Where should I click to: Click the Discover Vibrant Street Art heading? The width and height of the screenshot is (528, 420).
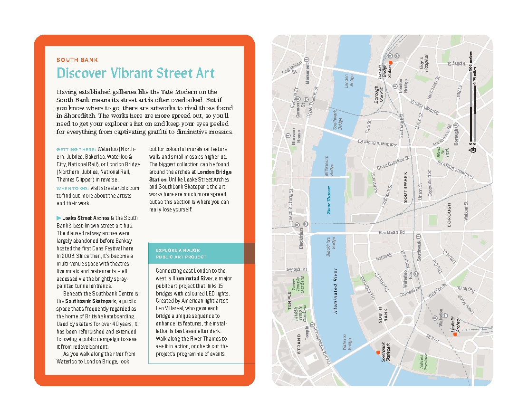[135, 73]
